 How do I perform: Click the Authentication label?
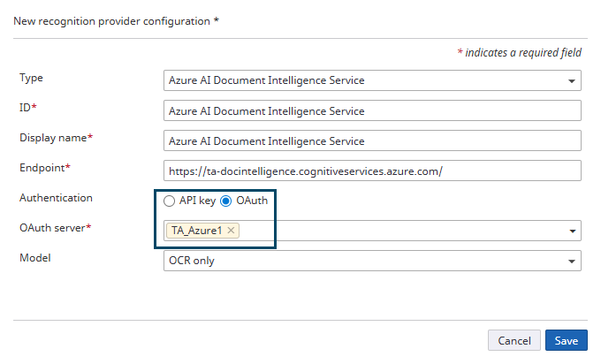tap(56, 198)
